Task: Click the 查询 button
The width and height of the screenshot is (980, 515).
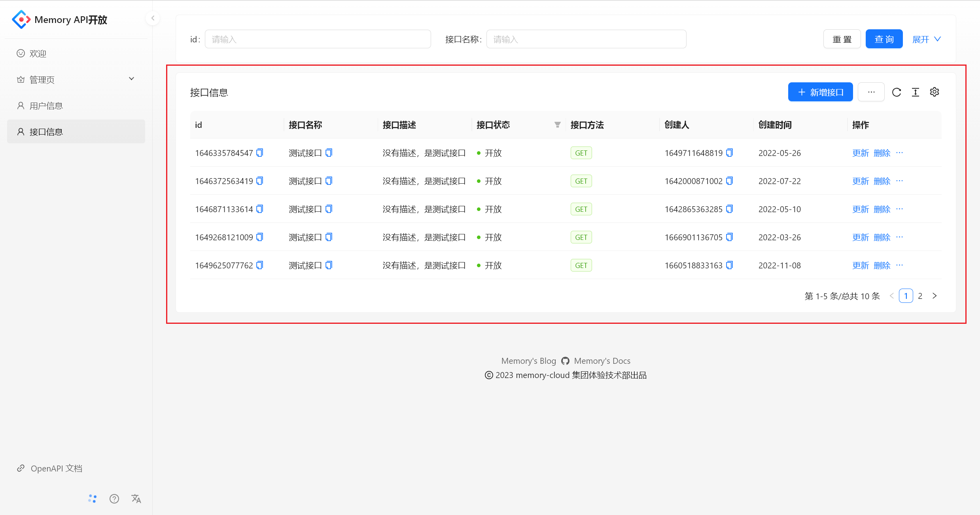Action: click(884, 39)
